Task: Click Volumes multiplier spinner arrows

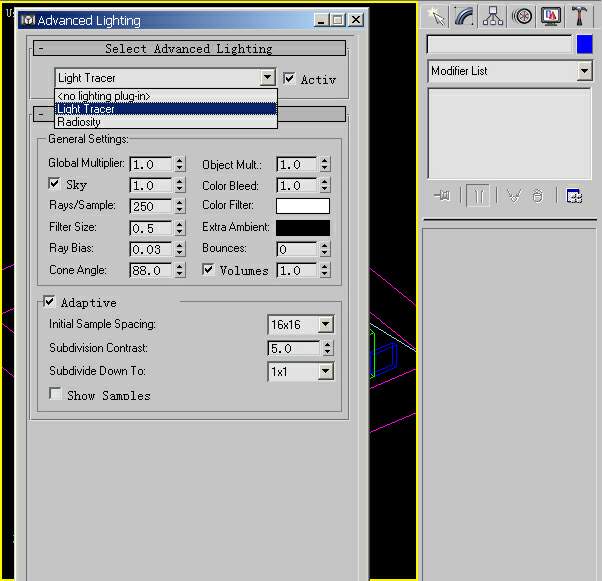Action: 325,271
